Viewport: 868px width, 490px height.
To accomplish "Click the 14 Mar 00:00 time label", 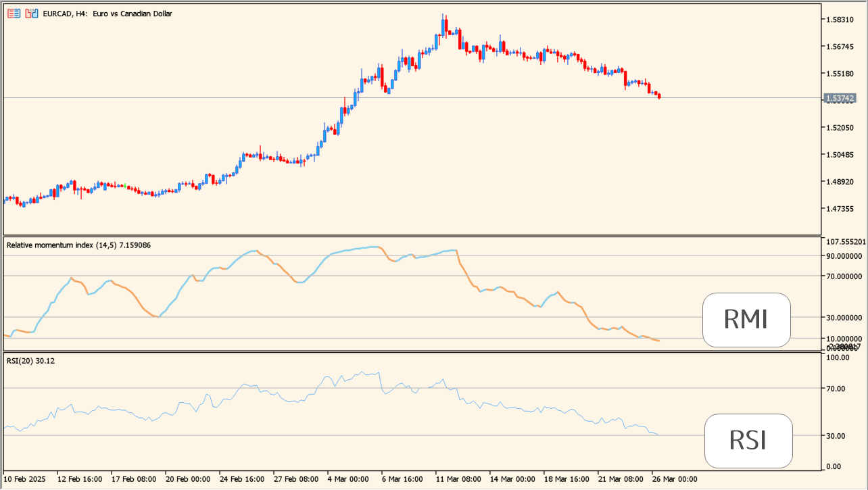I will click(512, 479).
